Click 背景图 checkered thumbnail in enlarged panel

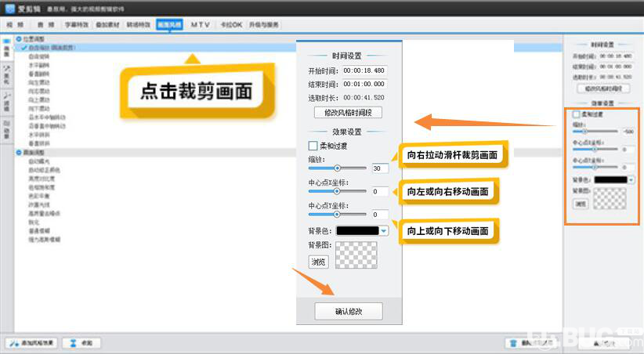pos(356,255)
